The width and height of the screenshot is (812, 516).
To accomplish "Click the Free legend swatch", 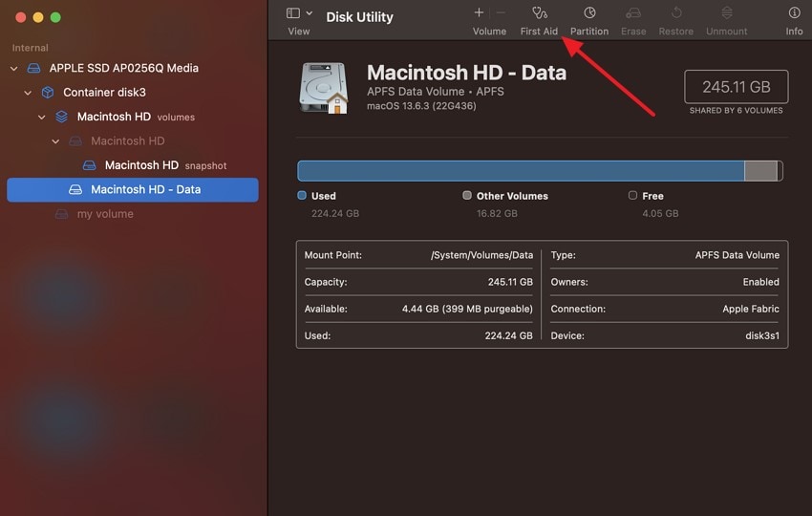I will [x=632, y=195].
